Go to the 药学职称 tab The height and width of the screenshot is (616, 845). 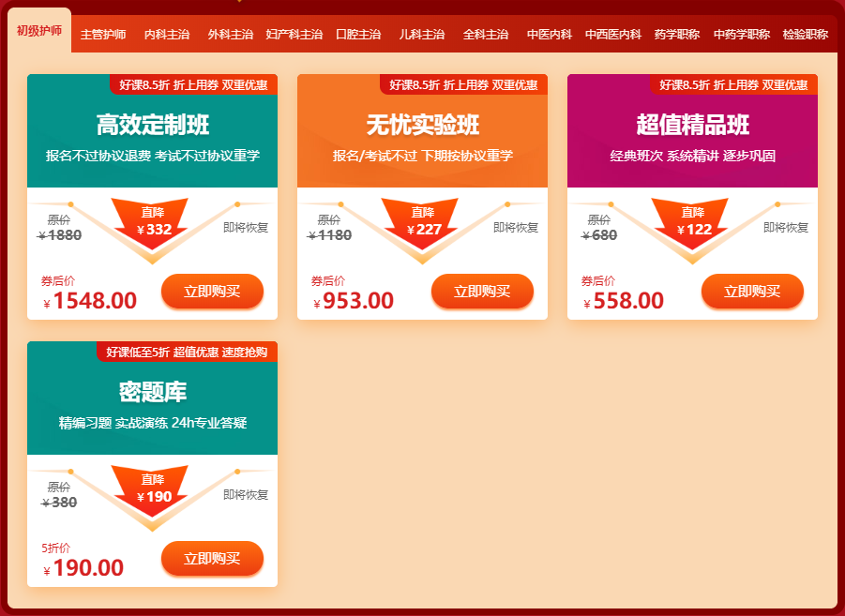click(677, 35)
